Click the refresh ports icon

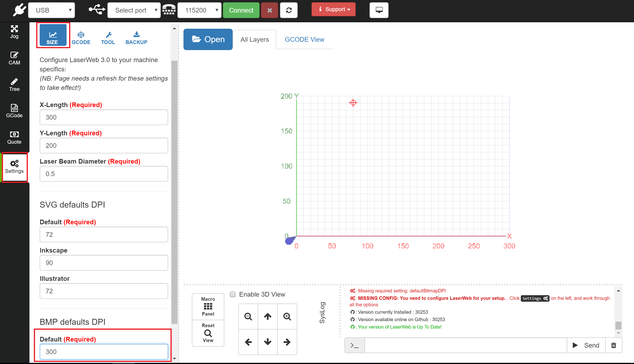pos(289,10)
